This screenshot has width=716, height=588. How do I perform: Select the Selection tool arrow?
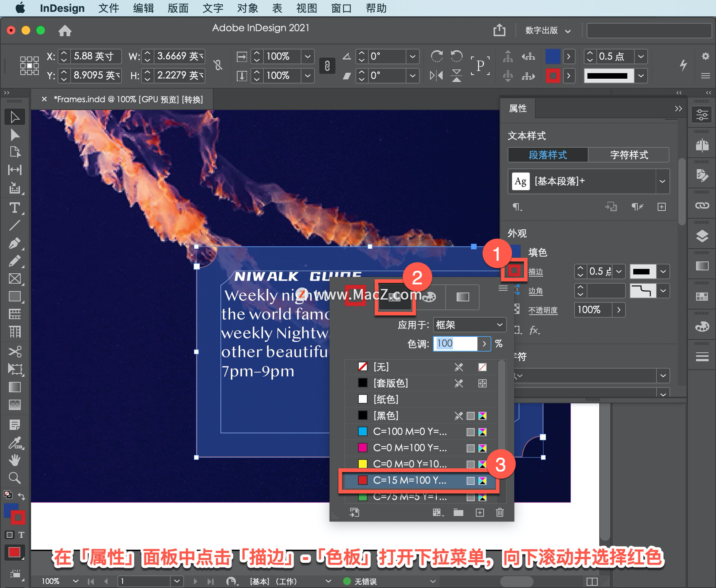click(x=15, y=117)
